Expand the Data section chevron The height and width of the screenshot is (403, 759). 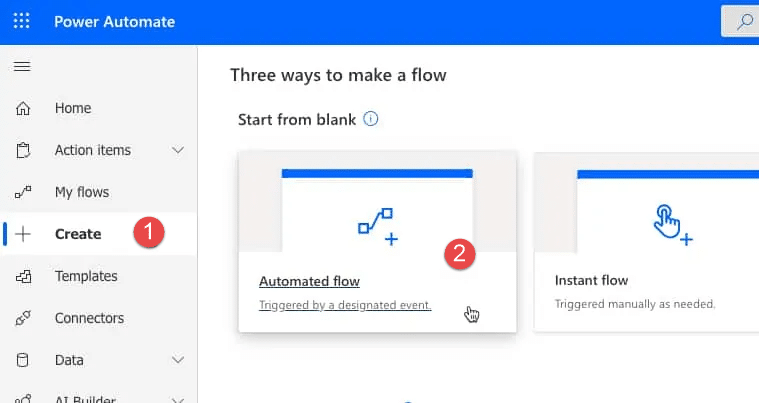[178, 360]
